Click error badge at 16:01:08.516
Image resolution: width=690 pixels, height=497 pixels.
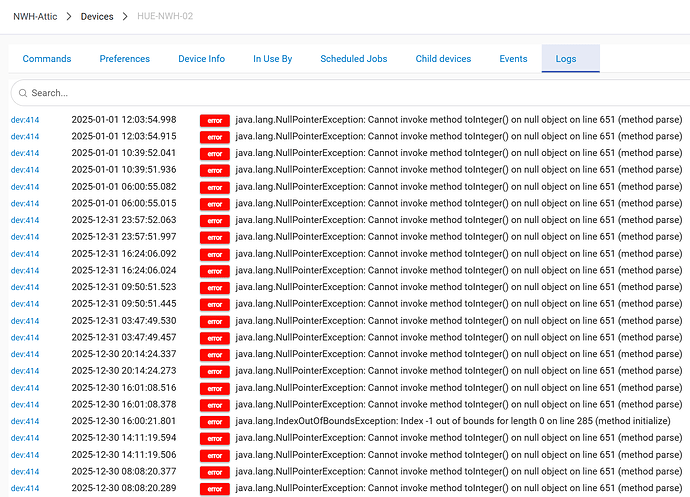coord(215,389)
